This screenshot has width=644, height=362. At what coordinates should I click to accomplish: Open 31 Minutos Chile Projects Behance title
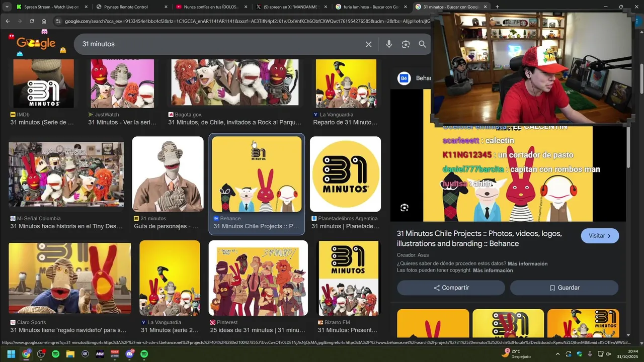click(x=479, y=238)
